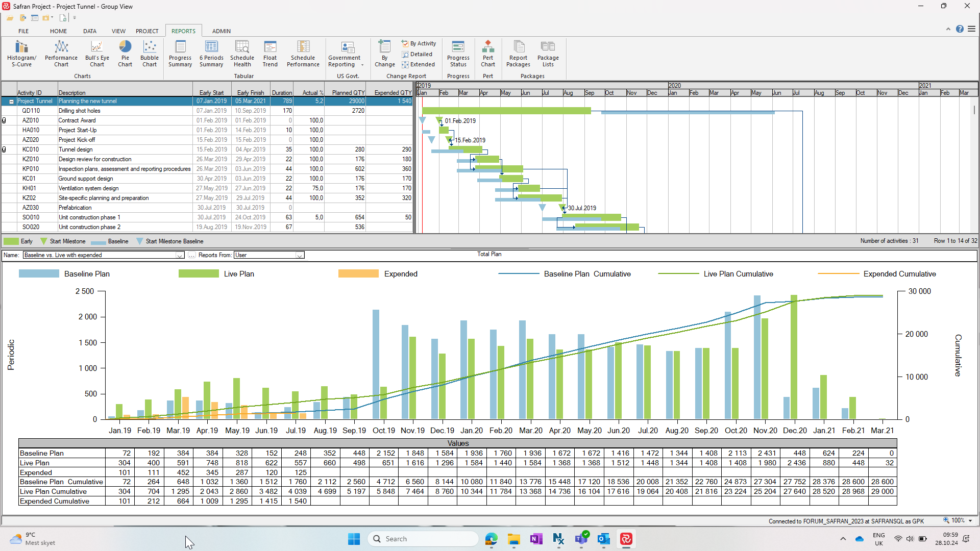Open the By Change report
Screen dimensions: 980x551
385,54
